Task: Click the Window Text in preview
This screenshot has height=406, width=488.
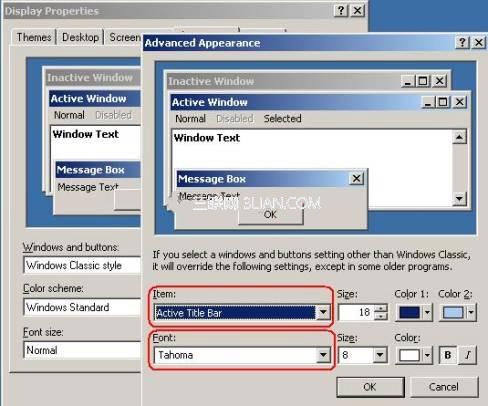Action: (207, 138)
